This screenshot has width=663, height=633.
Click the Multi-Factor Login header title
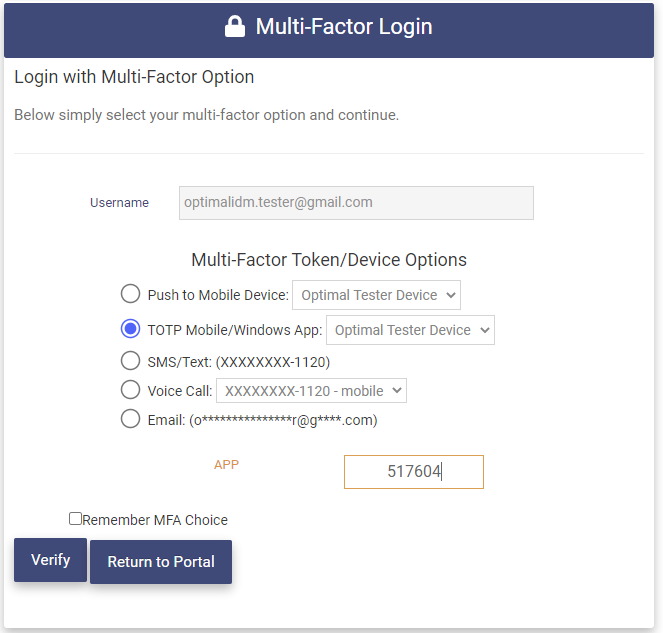pyautogui.click(x=344, y=27)
